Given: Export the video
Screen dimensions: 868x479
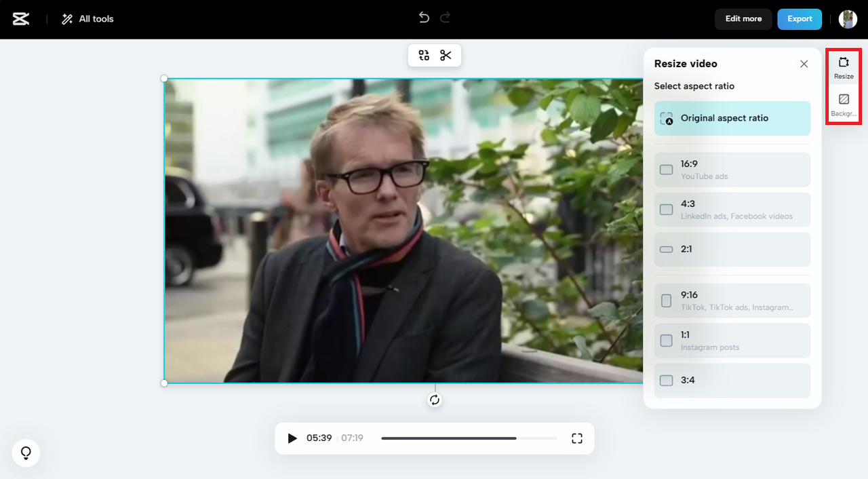Looking at the screenshot, I should [x=800, y=19].
